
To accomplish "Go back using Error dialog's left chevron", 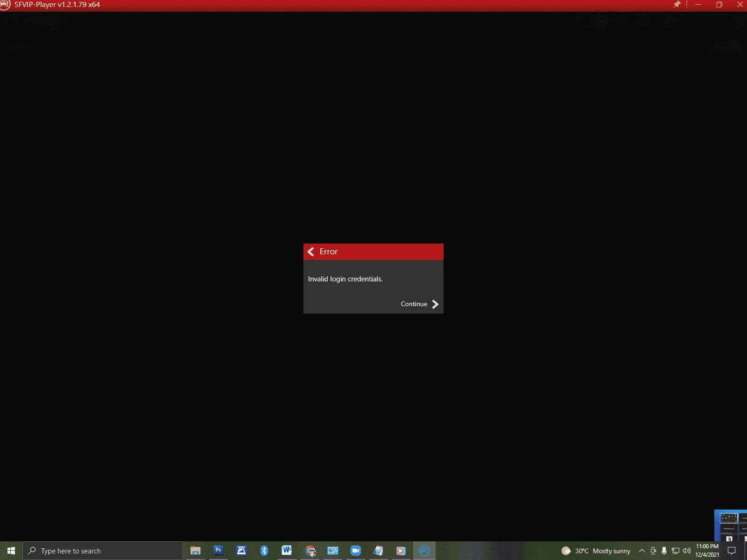I will click(x=311, y=252).
